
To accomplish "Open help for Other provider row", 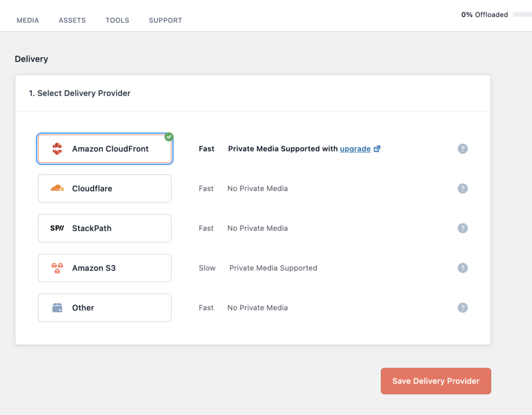I will click(462, 308).
